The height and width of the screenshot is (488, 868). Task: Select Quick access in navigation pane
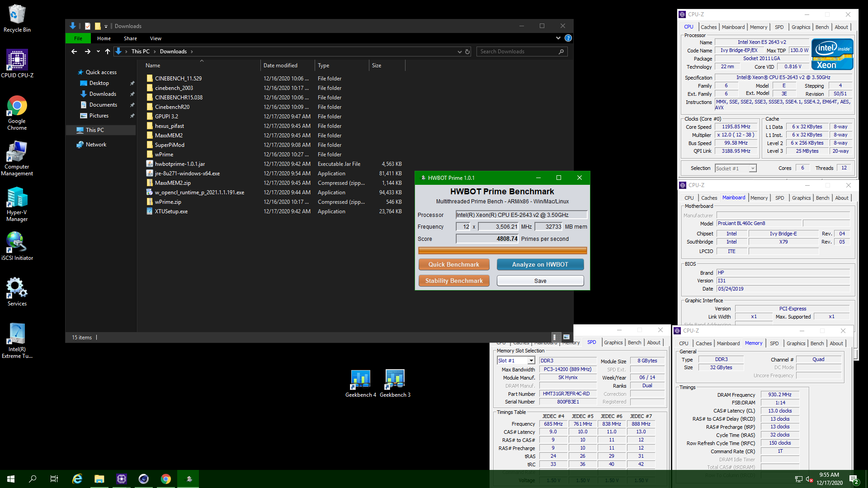pos(101,72)
